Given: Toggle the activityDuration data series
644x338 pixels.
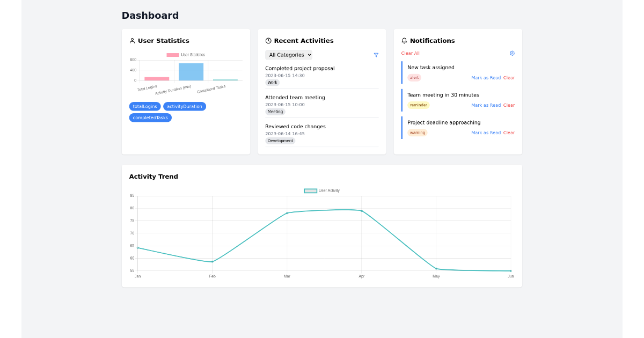Looking at the screenshot, I should 185,106.
